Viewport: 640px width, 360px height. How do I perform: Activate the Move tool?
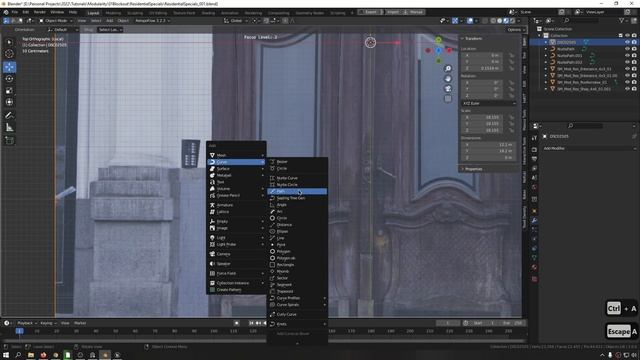[x=9, y=67]
